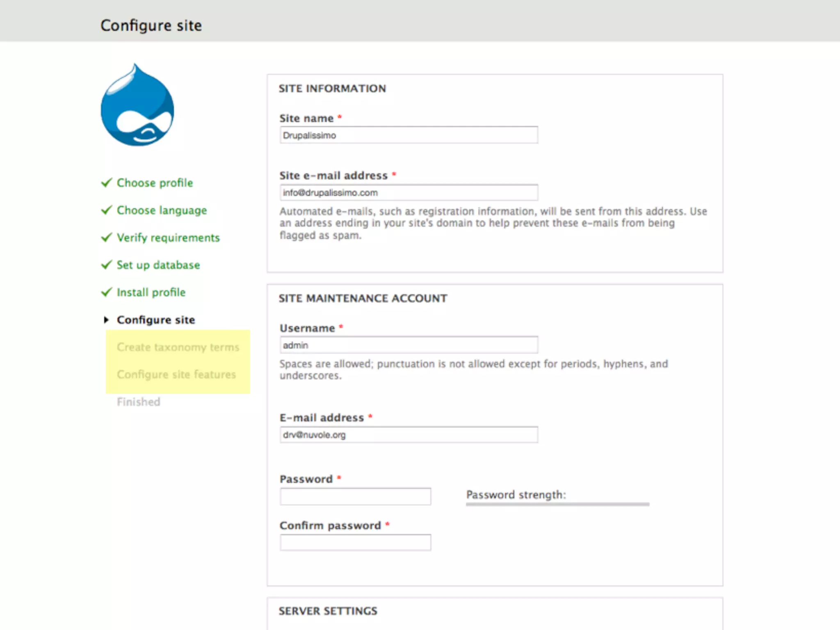This screenshot has height=630, width=840.
Task: Click Create taxonomy terms step
Action: [178, 347]
